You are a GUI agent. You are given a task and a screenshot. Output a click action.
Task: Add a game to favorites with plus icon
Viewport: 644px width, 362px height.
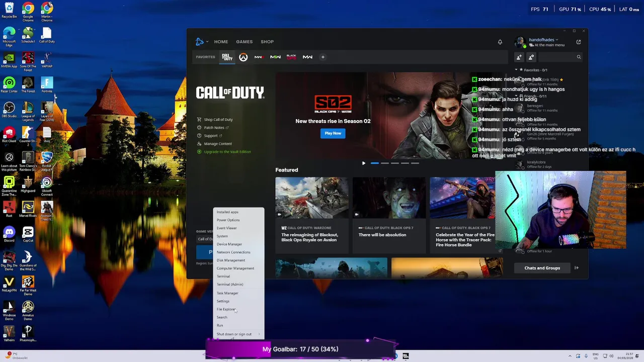click(323, 57)
